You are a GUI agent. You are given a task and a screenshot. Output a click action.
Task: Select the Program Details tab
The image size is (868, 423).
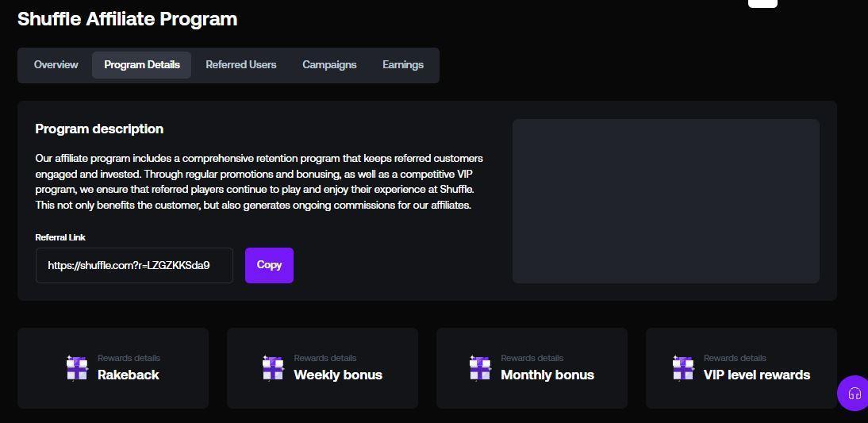pyautogui.click(x=142, y=65)
